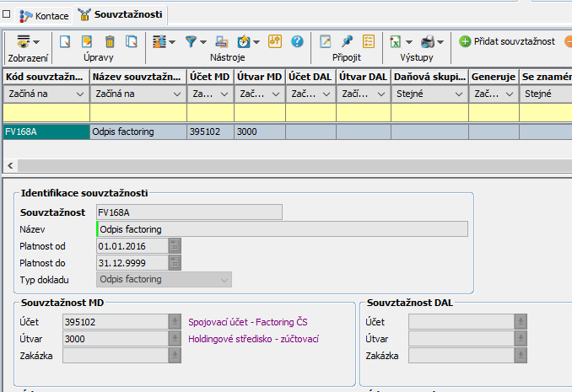Click the Název input field
Screen dimensions: 572x392
pos(282,229)
